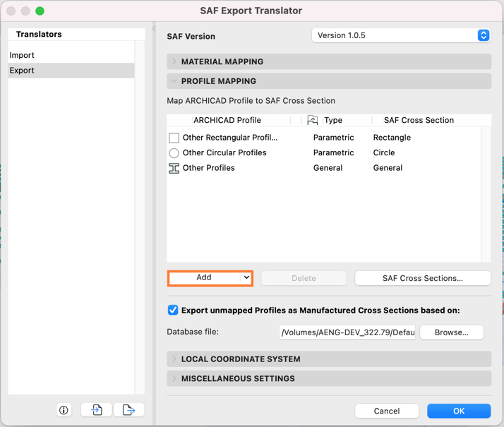Click the export translator file icon
This screenshot has height=427, width=504.
[128, 410]
